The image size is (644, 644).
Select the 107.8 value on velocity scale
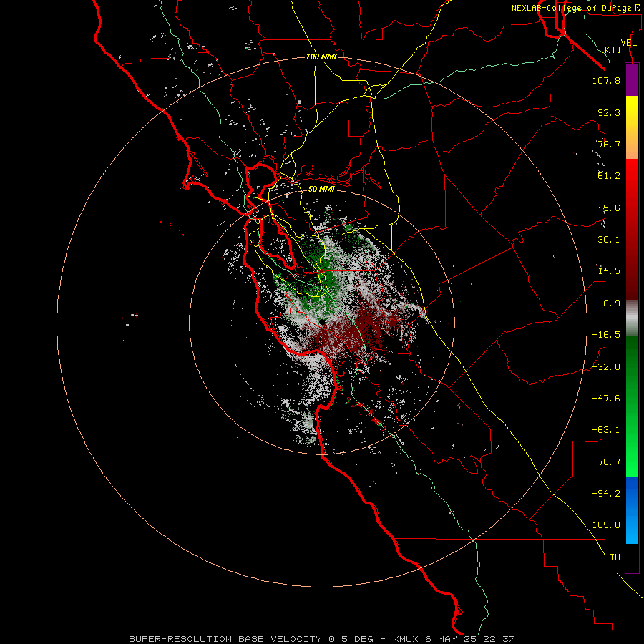606,80
